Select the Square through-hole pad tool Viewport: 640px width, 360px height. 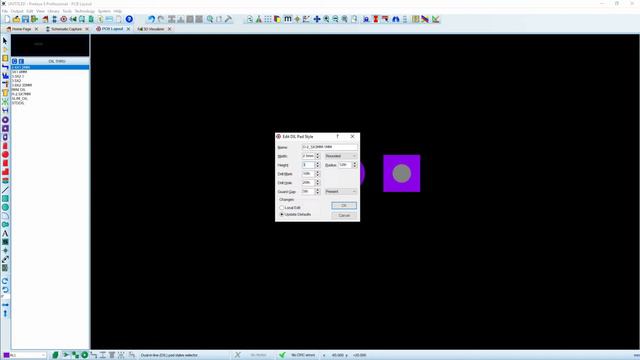point(5,129)
